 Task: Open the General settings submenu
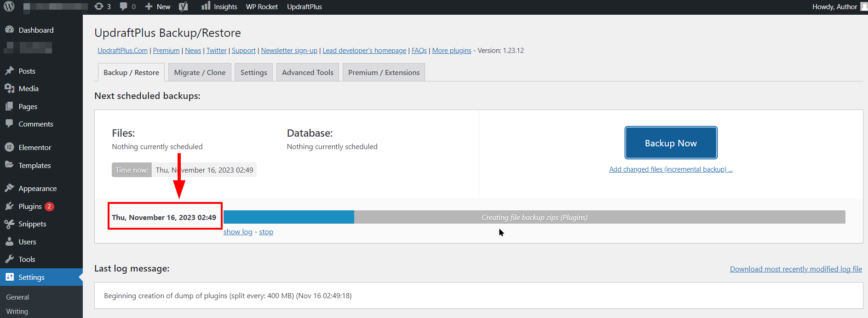point(17,297)
